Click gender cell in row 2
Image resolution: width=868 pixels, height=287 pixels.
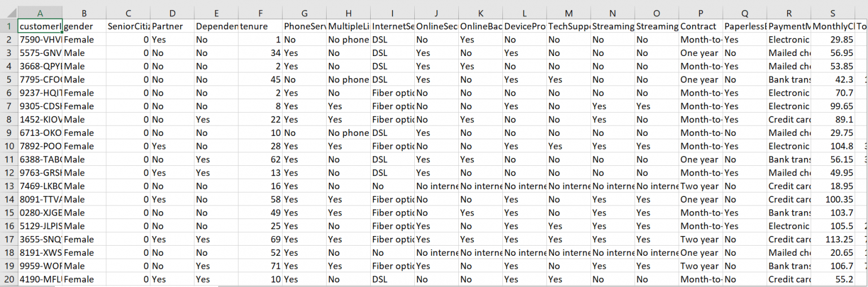coord(84,40)
